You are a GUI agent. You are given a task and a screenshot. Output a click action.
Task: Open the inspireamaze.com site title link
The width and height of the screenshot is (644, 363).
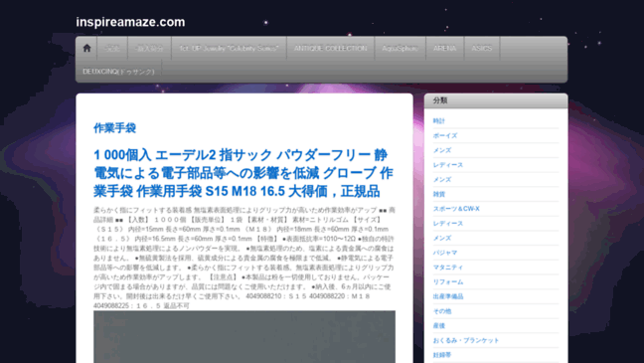(130, 22)
